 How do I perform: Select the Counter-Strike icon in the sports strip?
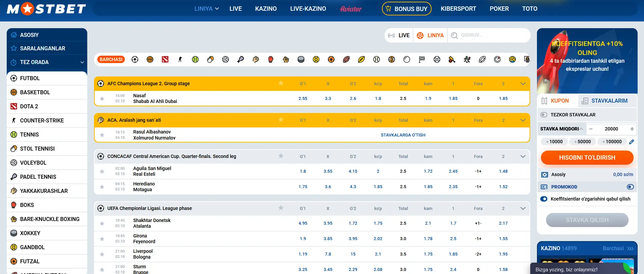click(180, 59)
